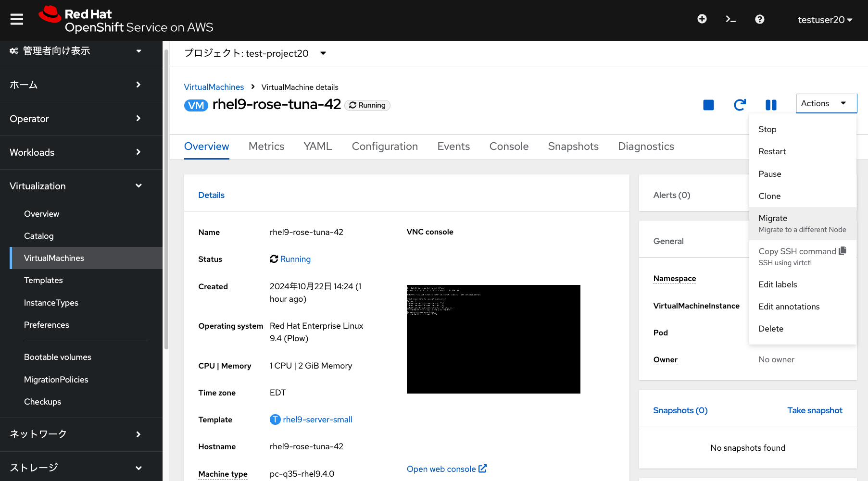868x481 pixels.
Task: Open the hamburger navigation menu
Action: click(17, 20)
